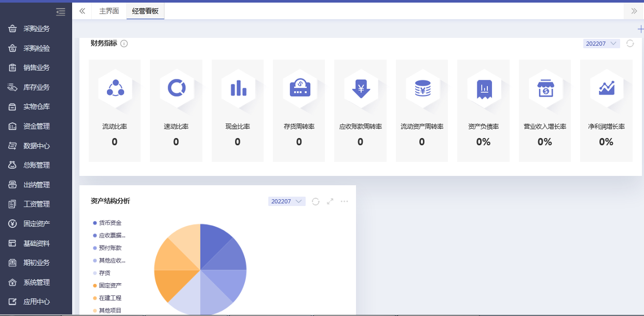Collapse the left sidebar menu

tap(61, 11)
